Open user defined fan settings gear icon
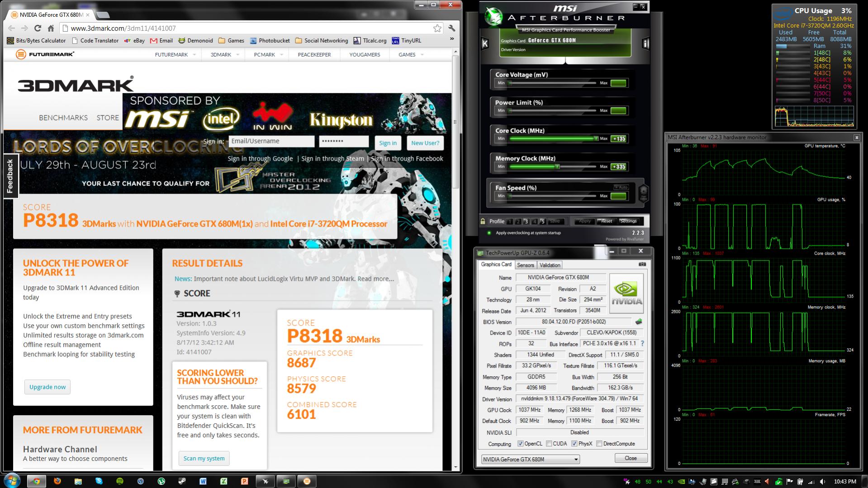 [643, 193]
